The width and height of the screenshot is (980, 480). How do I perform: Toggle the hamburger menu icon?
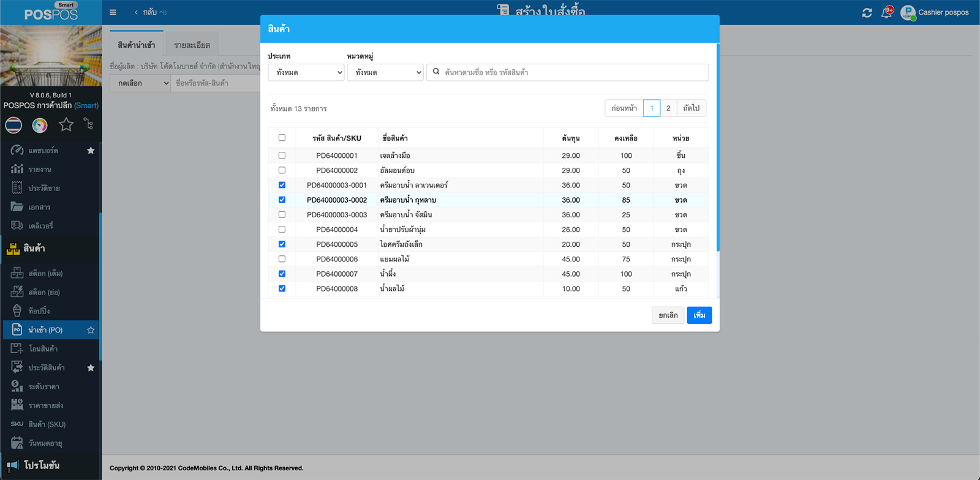[113, 12]
